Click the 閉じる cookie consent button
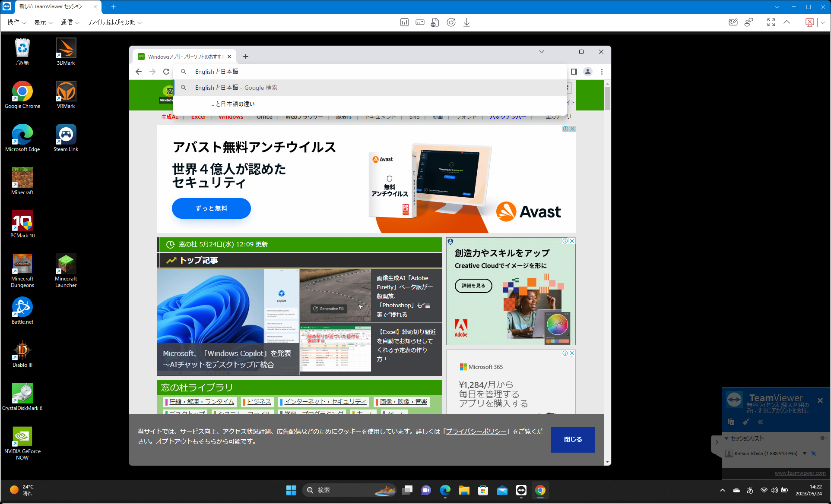This screenshot has width=831, height=504. coord(573,439)
